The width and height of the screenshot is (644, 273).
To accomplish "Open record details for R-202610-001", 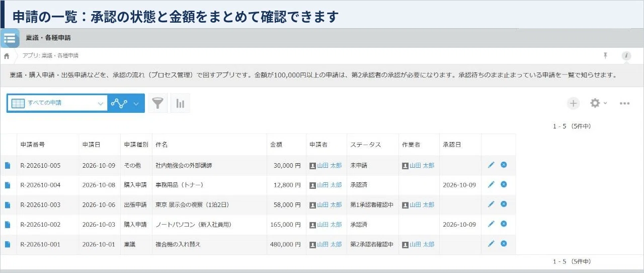I will pyautogui.click(x=8, y=244).
